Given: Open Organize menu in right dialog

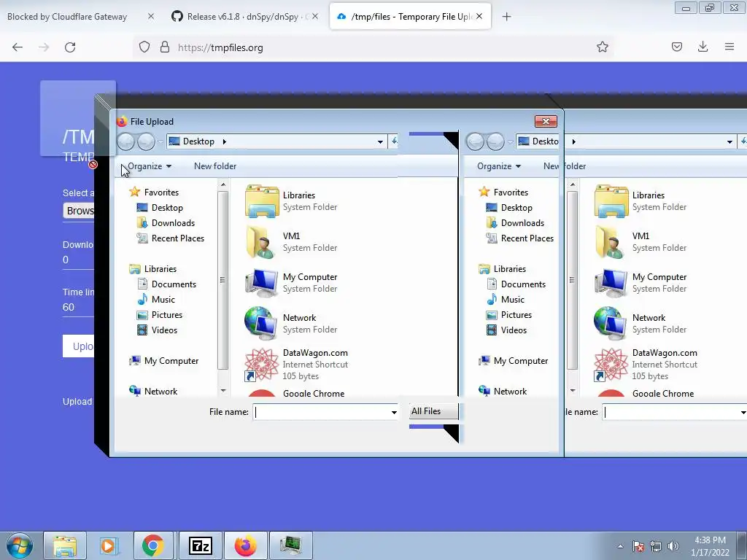Looking at the screenshot, I should point(499,166).
